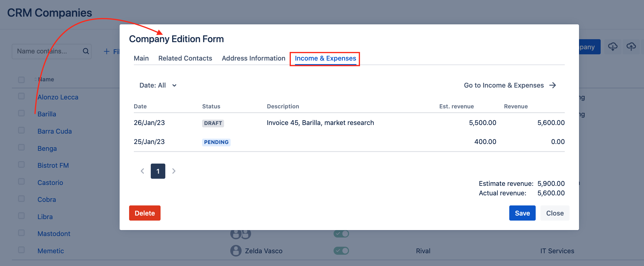Viewport: 644px width, 266px height.
Task: Go to next page in pagination
Action: point(174,171)
